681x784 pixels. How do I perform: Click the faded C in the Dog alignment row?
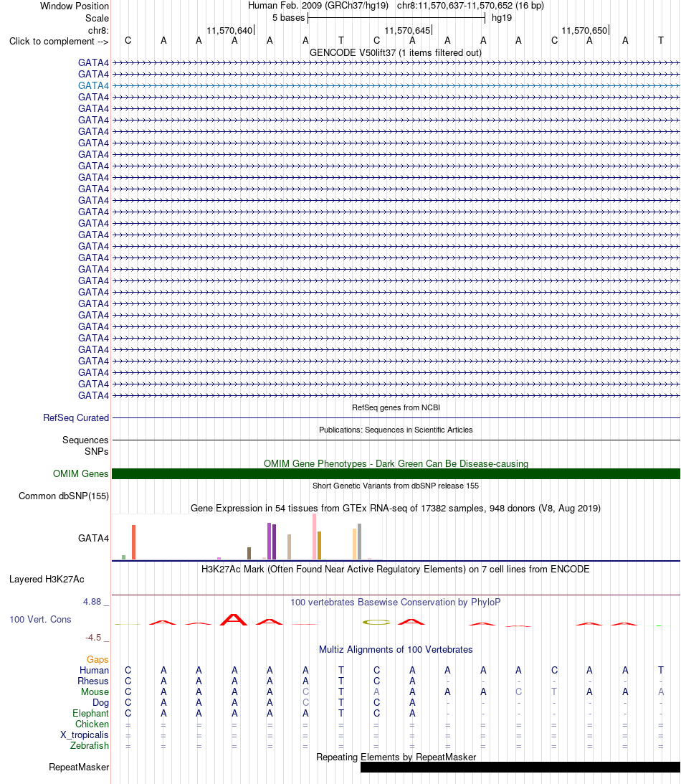coord(306,702)
